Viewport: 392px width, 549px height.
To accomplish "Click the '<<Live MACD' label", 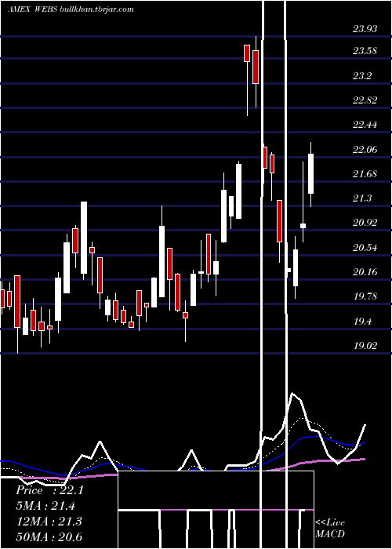I will click(x=330, y=528).
